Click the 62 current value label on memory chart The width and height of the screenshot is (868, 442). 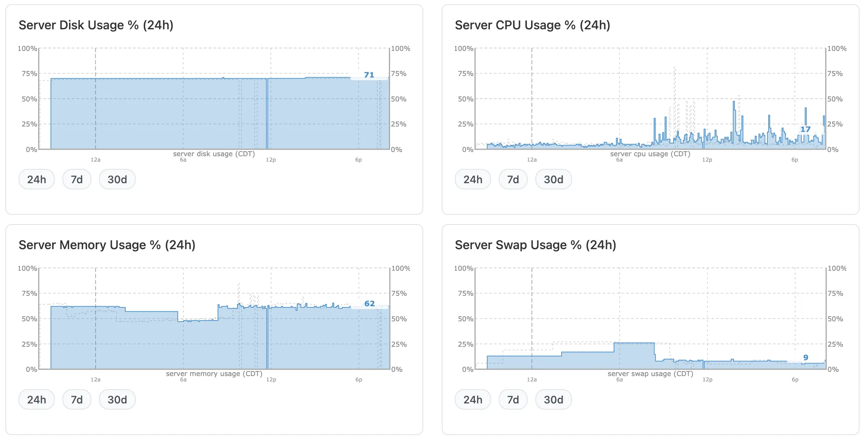click(x=369, y=304)
